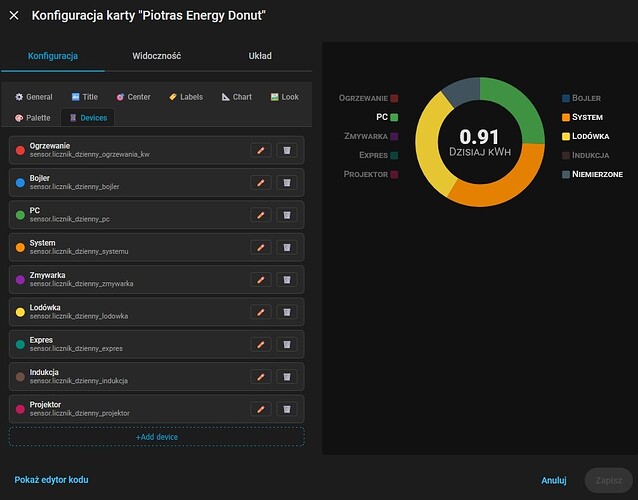Screen dimensions: 638x500
Task: Click the +Add device button
Action: (x=157, y=437)
